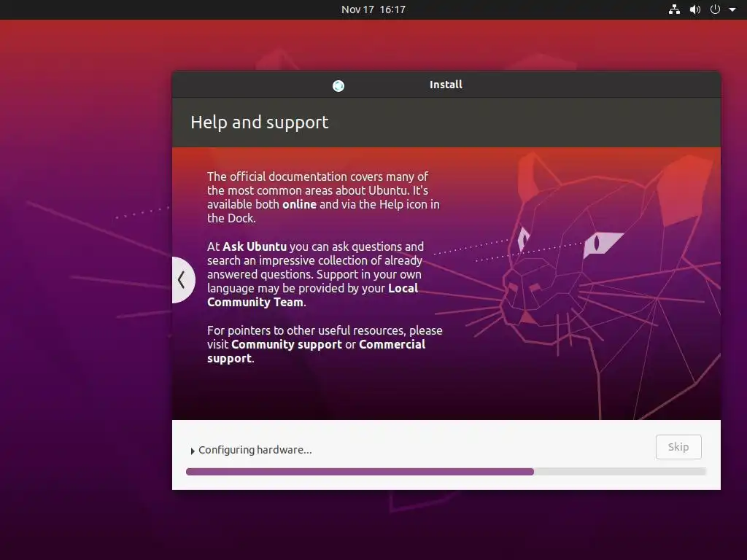The height and width of the screenshot is (560, 747).
Task: Open the system menu dropdown arrow
Action: point(732,10)
